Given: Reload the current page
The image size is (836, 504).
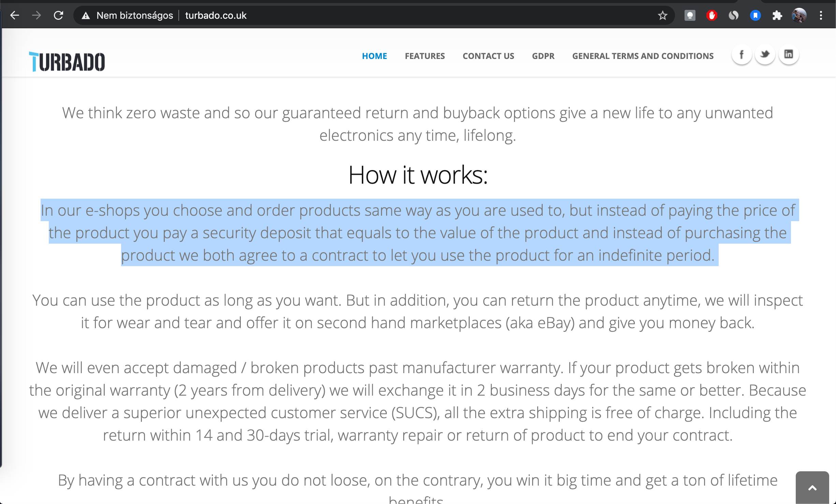Looking at the screenshot, I should point(58,15).
